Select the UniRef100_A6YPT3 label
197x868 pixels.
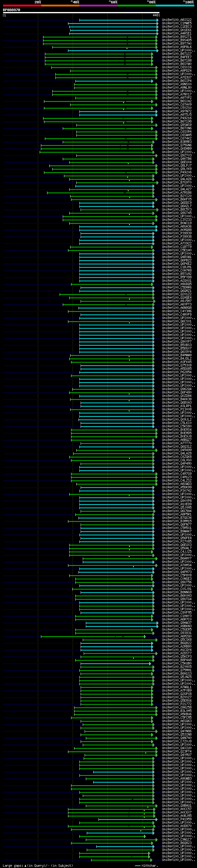point(177,305)
